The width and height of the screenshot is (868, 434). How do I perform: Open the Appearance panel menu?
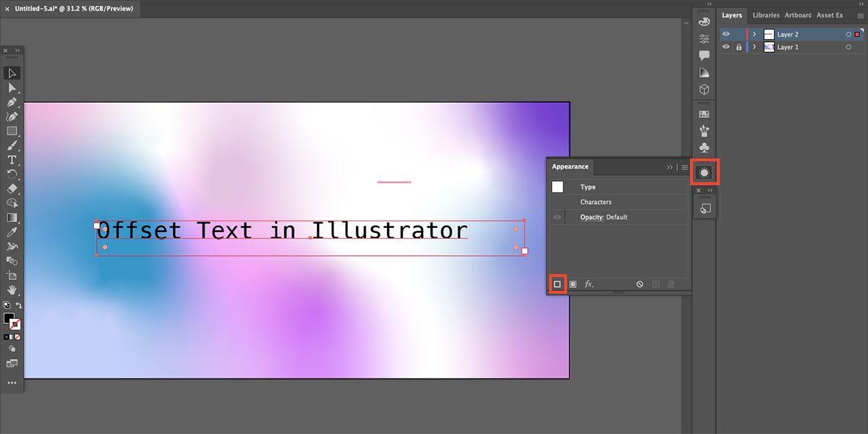point(684,167)
